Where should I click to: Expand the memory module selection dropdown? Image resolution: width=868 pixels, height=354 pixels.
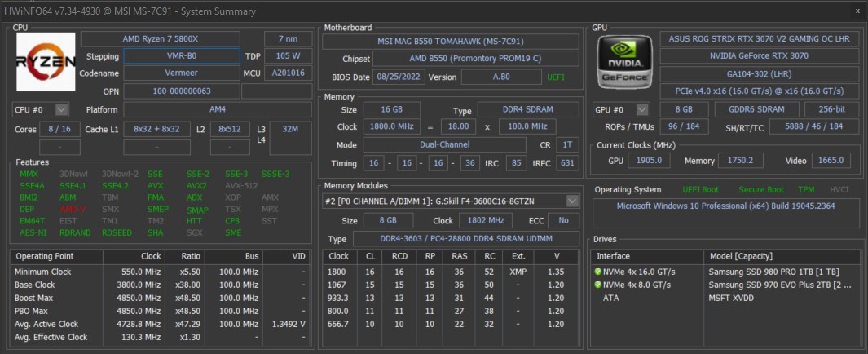(572, 201)
